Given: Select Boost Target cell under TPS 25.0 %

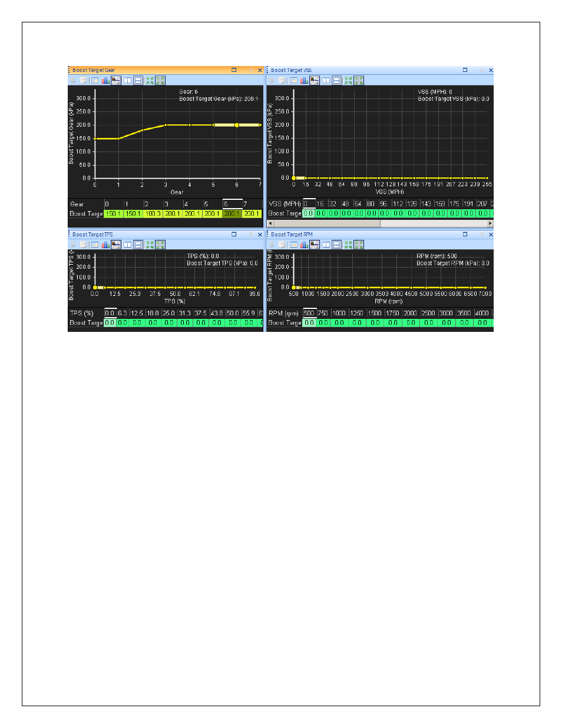Looking at the screenshot, I should tap(169, 322).
